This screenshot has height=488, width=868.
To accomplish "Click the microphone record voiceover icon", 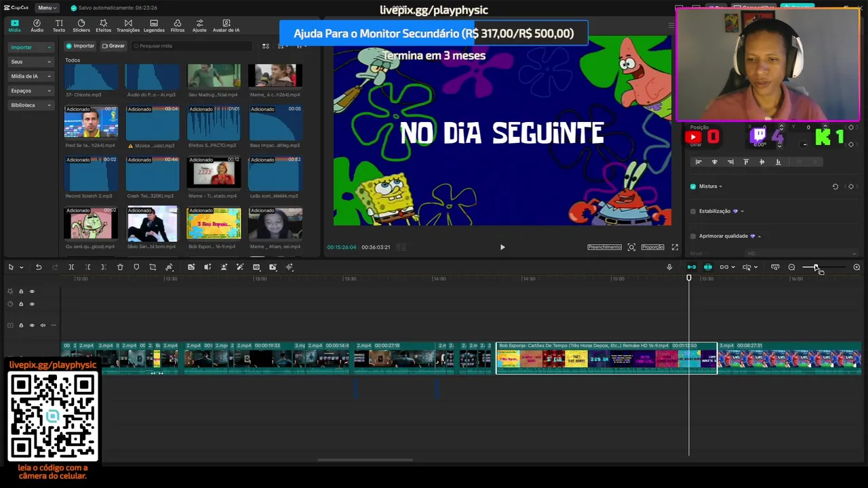I will tap(669, 267).
